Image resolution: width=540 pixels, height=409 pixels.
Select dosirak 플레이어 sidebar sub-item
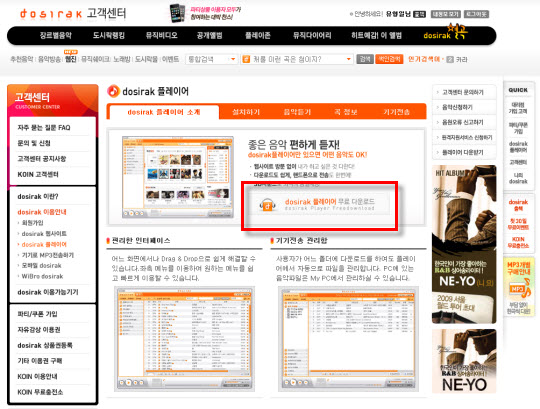coord(44,244)
